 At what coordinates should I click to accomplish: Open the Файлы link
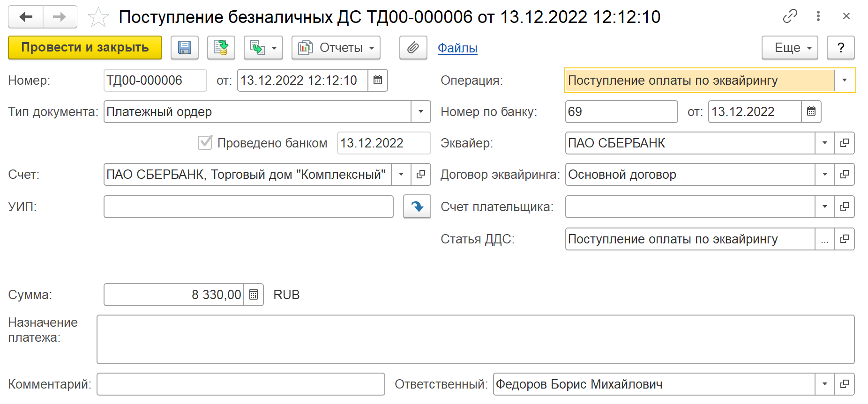(457, 48)
